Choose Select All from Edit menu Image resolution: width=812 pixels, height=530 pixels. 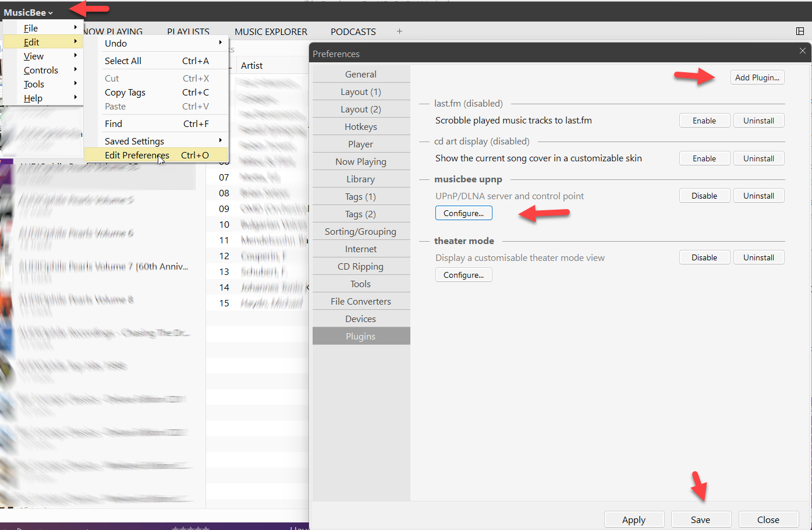(x=157, y=61)
